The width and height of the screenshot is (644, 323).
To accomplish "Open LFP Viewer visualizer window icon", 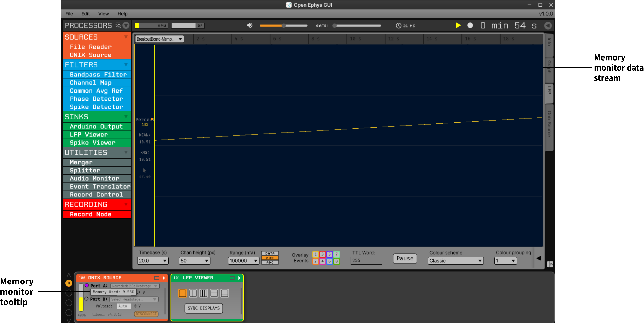I will click(232, 278).
